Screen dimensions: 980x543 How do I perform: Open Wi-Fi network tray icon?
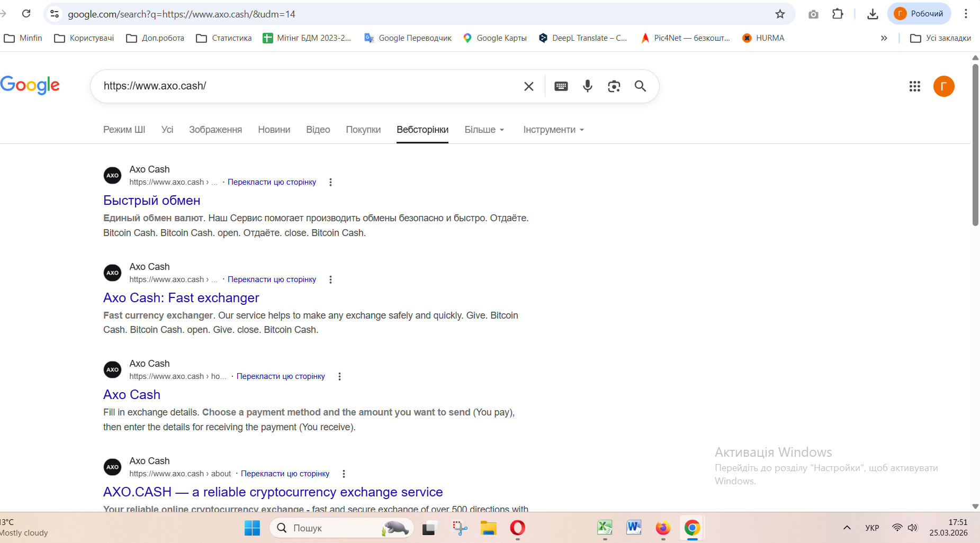pos(897,528)
